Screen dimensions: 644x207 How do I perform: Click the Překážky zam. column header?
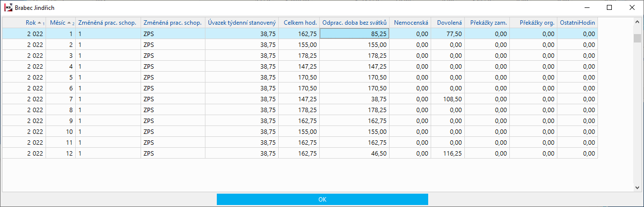(x=487, y=23)
